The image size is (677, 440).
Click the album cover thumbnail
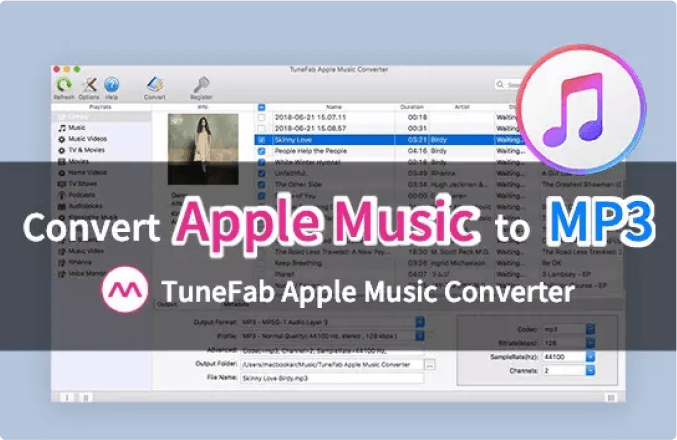[x=203, y=149]
